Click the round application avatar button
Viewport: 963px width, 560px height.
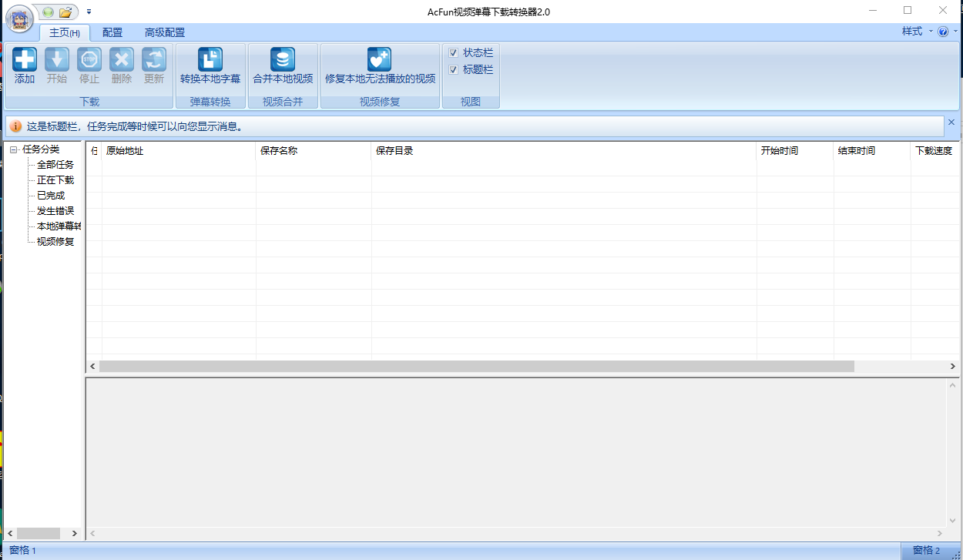(19, 18)
